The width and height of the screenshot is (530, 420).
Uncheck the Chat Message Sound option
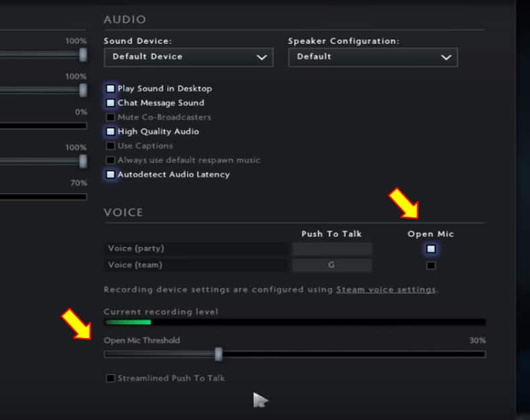(x=111, y=103)
